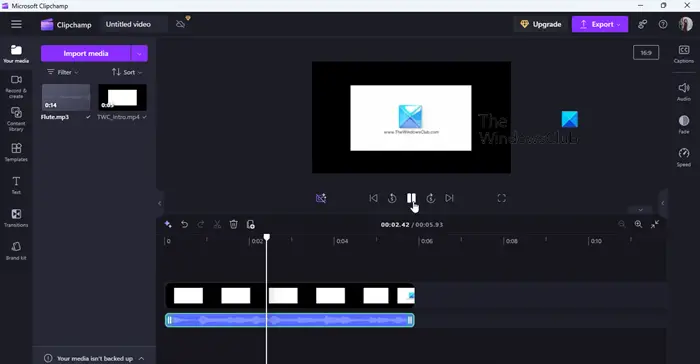Skip forward five seconds
The image size is (700, 364).
[430, 198]
